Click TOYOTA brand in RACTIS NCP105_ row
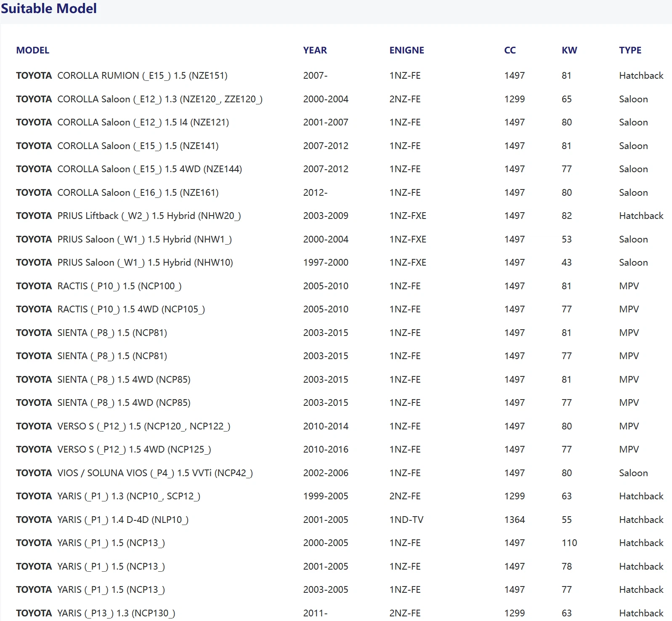The height and width of the screenshot is (621, 672). (34, 309)
